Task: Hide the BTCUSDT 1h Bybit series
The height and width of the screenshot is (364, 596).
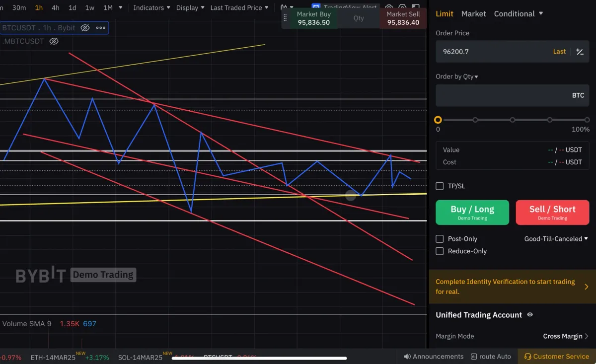Action: [85, 28]
